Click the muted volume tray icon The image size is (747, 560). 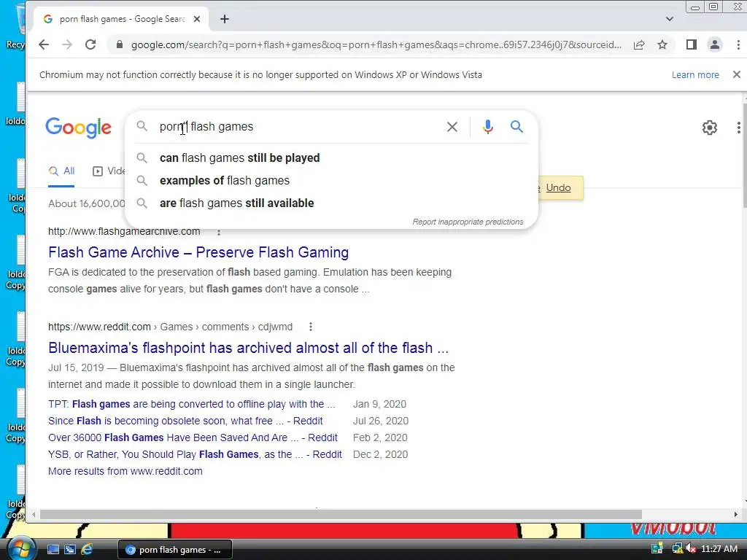click(690, 549)
